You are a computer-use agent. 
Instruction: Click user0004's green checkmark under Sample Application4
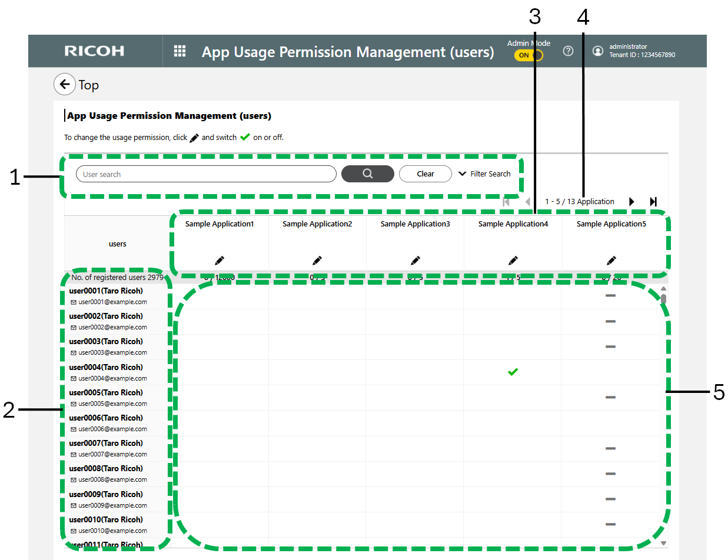pyautogui.click(x=513, y=372)
